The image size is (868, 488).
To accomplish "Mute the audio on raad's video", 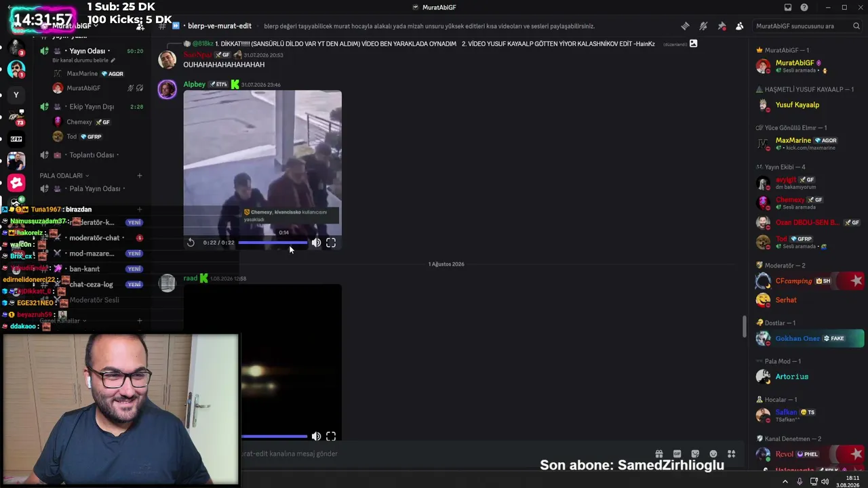I will pyautogui.click(x=316, y=436).
